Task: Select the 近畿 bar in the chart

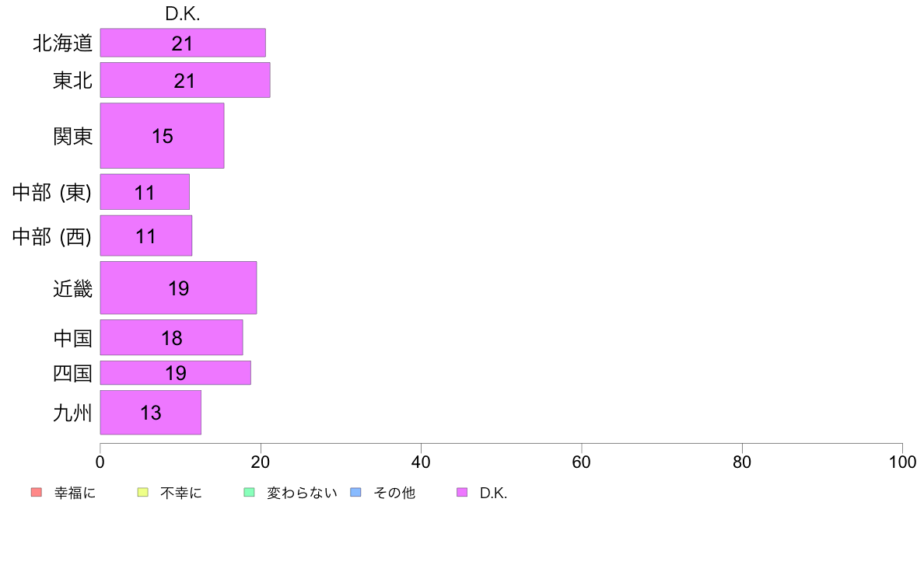Action: 178,288
